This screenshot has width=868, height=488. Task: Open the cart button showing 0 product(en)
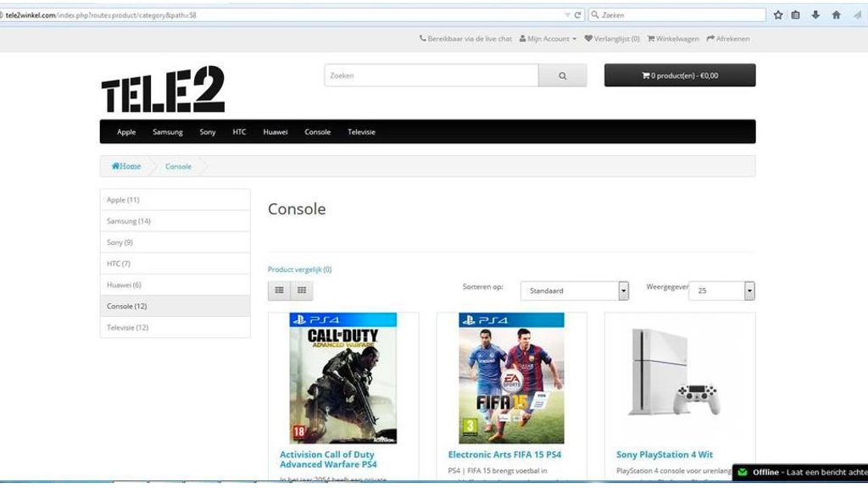pyautogui.click(x=679, y=75)
